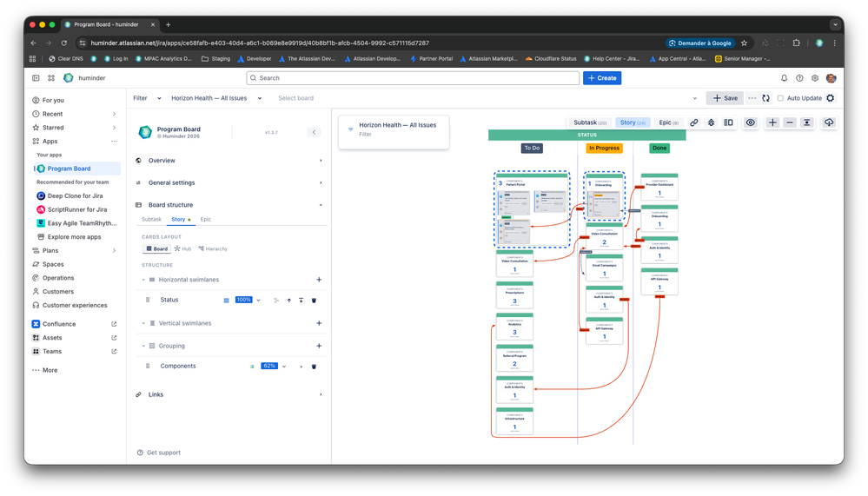Click the refresh arrows icon next to Save
868x496 pixels.
(766, 98)
